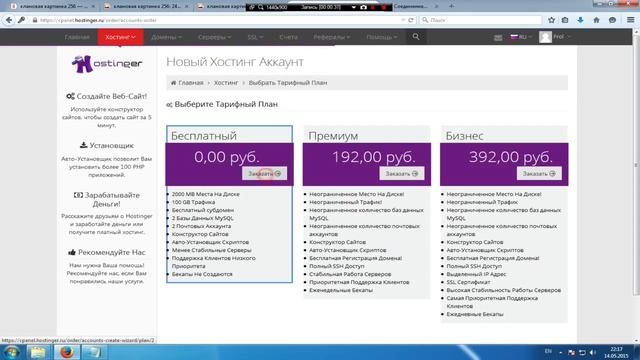This screenshot has width=640, height=360.
Task: Open a new browser tab with plus
Action: [451, 6]
